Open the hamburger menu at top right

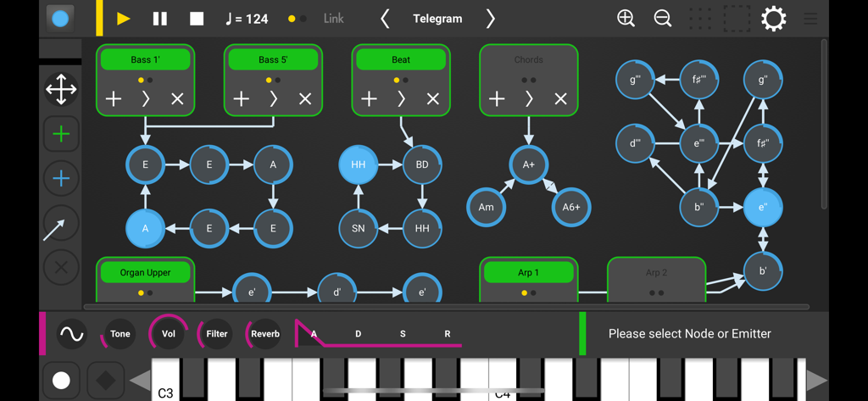click(x=810, y=19)
